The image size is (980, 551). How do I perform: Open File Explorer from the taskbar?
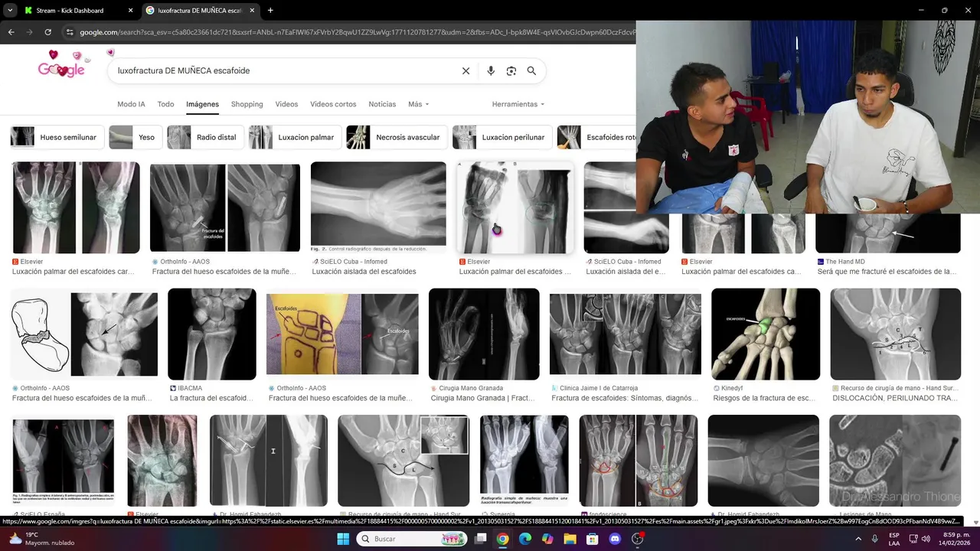click(x=570, y=539)
